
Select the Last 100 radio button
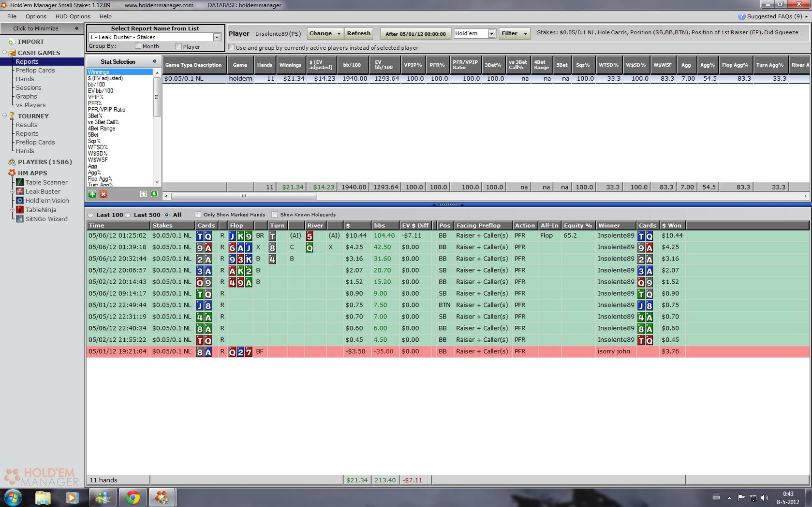pyautogui.click(x=90, y=215)
